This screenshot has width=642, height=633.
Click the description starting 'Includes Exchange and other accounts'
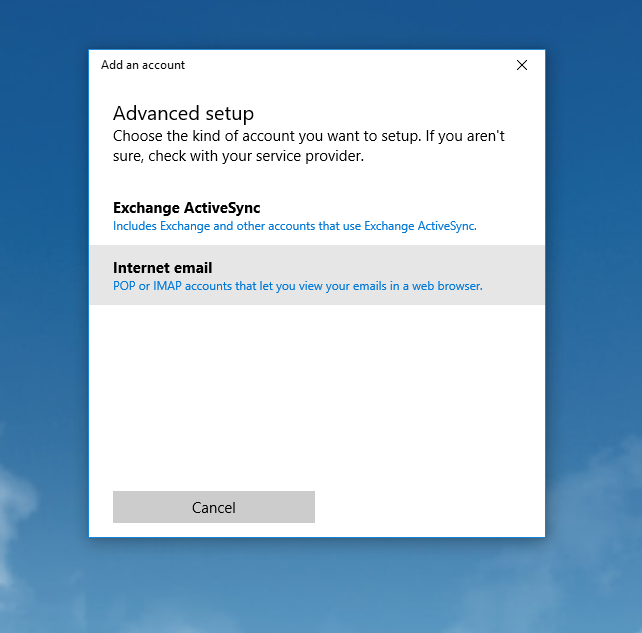(295, 226)
